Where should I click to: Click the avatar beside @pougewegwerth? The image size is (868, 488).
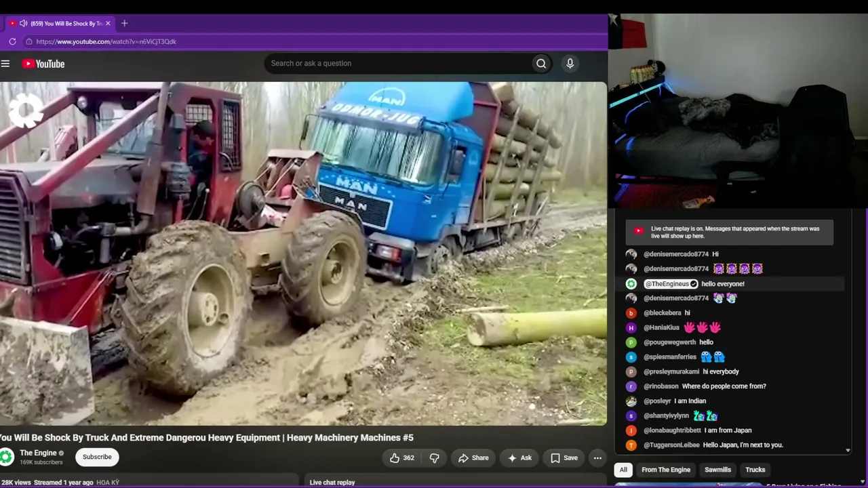pos(631,342)
